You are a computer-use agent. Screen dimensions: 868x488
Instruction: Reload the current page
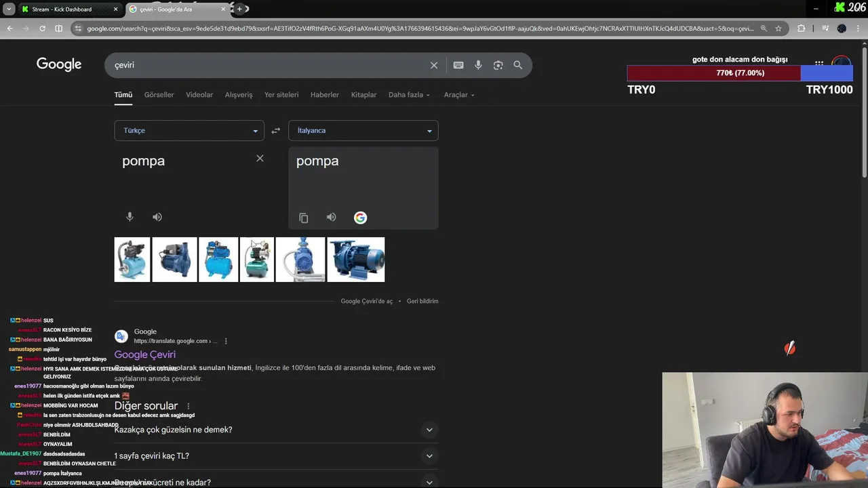[x=42, y=28]
